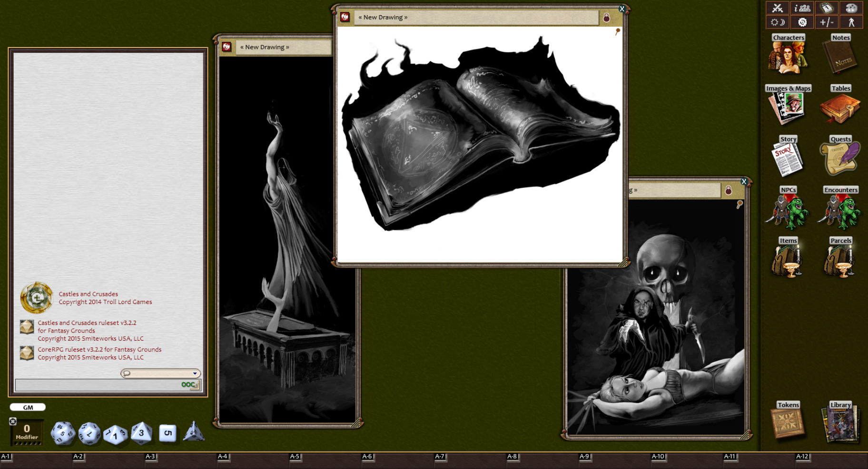Open the NPCs list
The image size is (868, 469).
788,209
